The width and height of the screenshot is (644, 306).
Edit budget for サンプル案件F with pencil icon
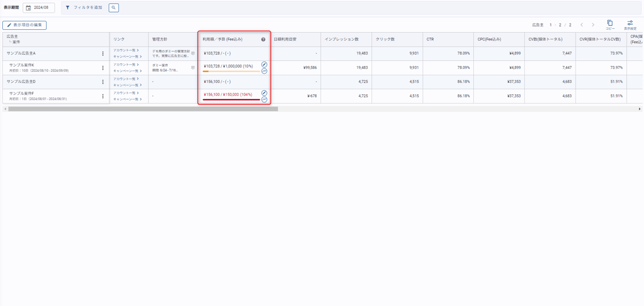coord(264,93)
